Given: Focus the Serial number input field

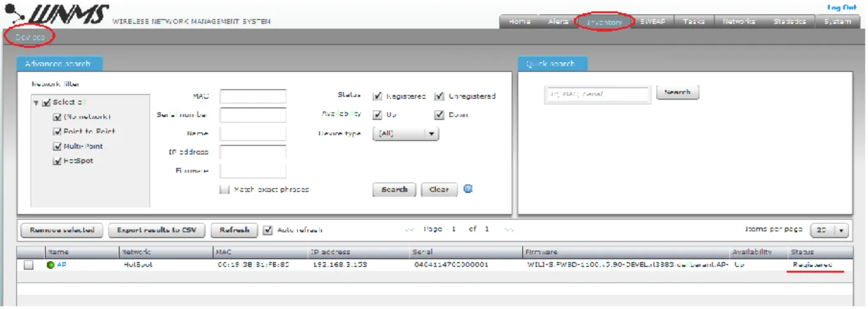Looking at the screenshot, I should [253, 115].
